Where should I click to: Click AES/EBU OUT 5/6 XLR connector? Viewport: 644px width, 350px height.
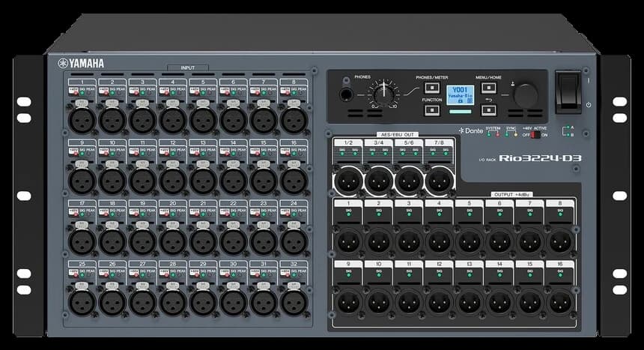coord(409,181)
